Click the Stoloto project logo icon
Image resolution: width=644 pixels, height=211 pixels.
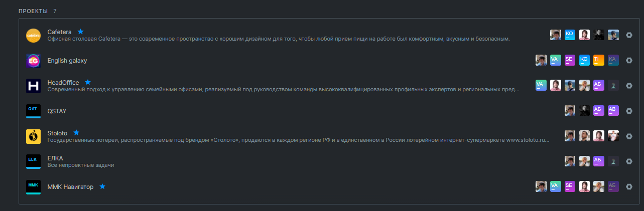coord(33,136)
